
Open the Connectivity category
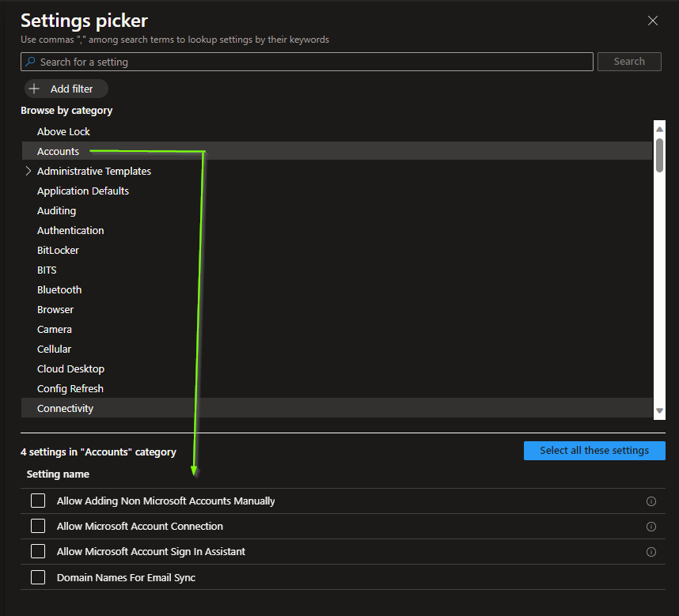(65, 408)
